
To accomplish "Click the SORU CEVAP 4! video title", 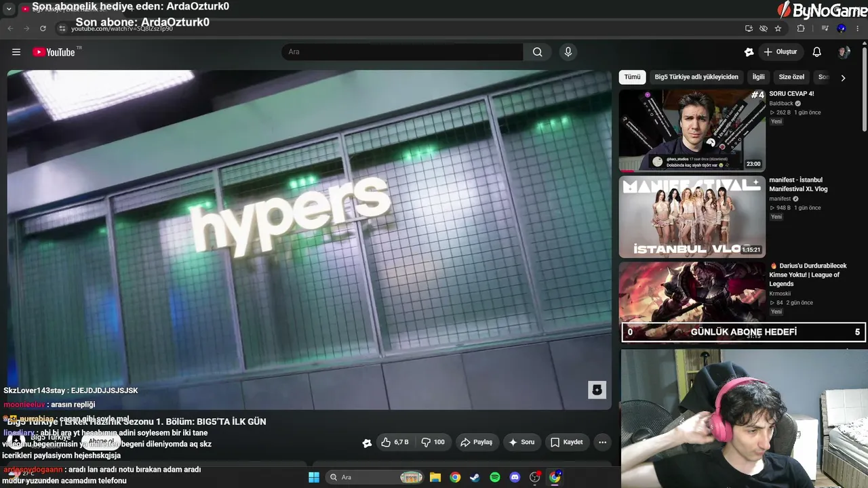I will point(791,94).
